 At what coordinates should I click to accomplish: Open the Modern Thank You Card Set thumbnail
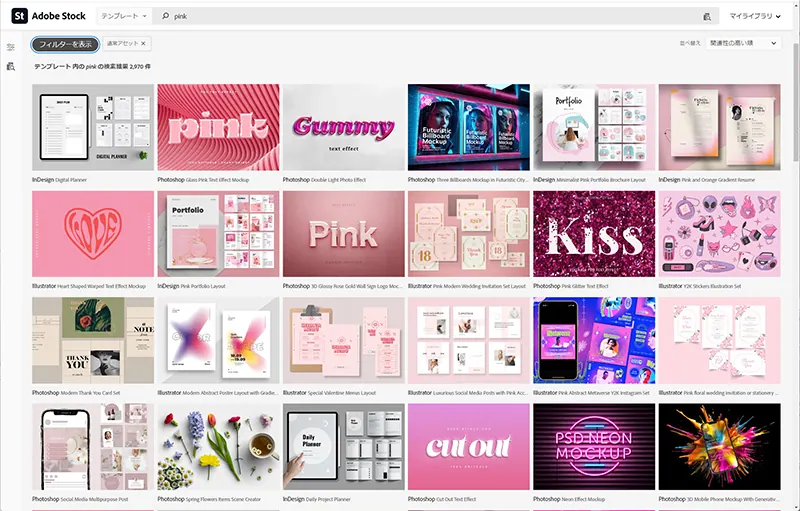click(93, 340)
